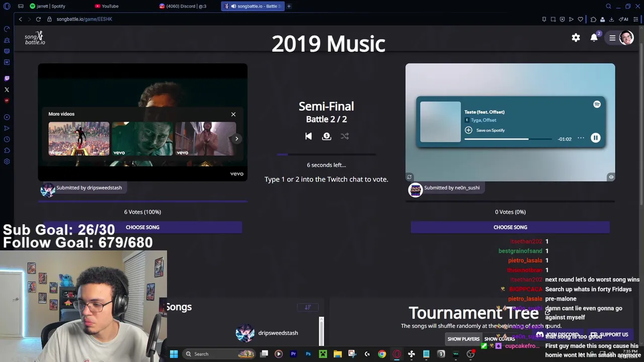Image resolution: width=644 pixels, height=362 pixels.
Task: Open the tab search magnifier
Action: [x=608, y=6]
